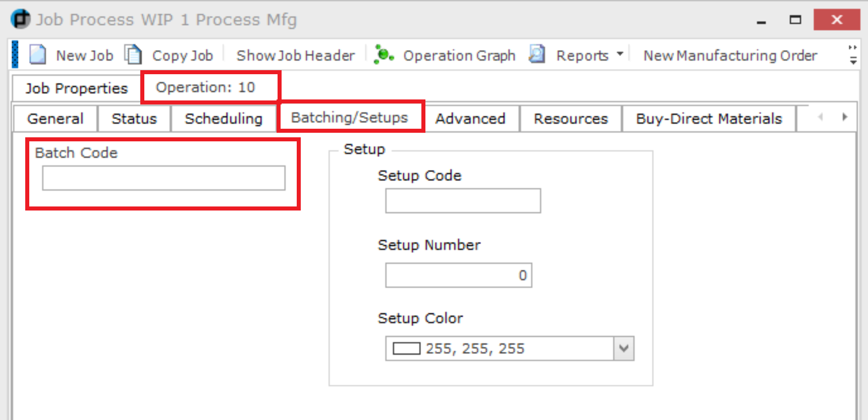
Task: Switch to the Scheduling tab
Action: pos(224,119)
